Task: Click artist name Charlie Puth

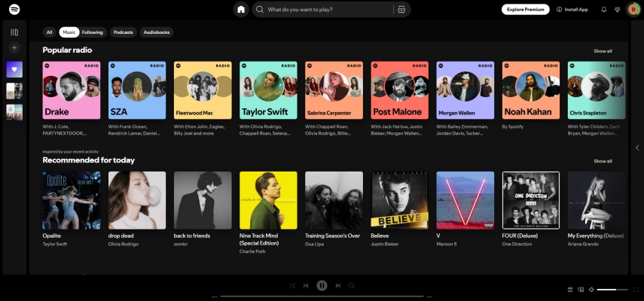Action: pyautogui.click(x=252, y=251)
